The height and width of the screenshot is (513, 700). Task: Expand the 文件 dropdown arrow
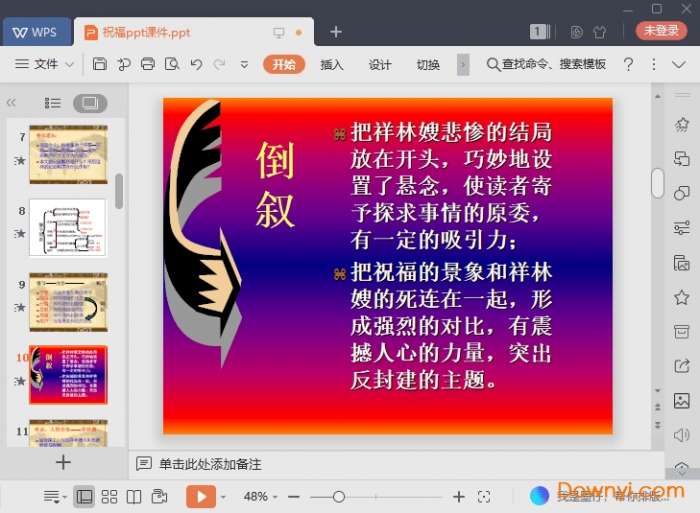[x=69, y=64]
